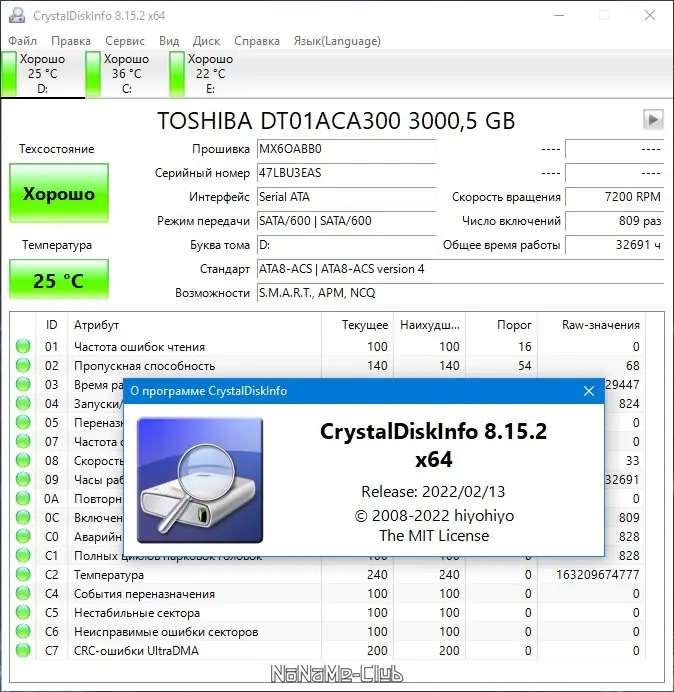Viewport: 674px width, 692px height.
Task: Click the Текущее column header
Action: click(x=358, y=325)
